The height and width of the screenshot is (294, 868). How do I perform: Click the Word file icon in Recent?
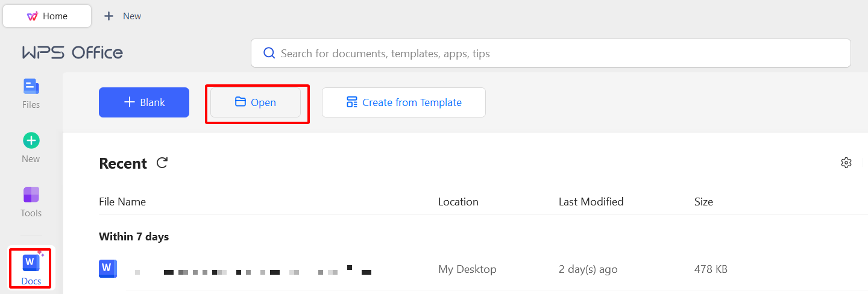pos(107,269)
